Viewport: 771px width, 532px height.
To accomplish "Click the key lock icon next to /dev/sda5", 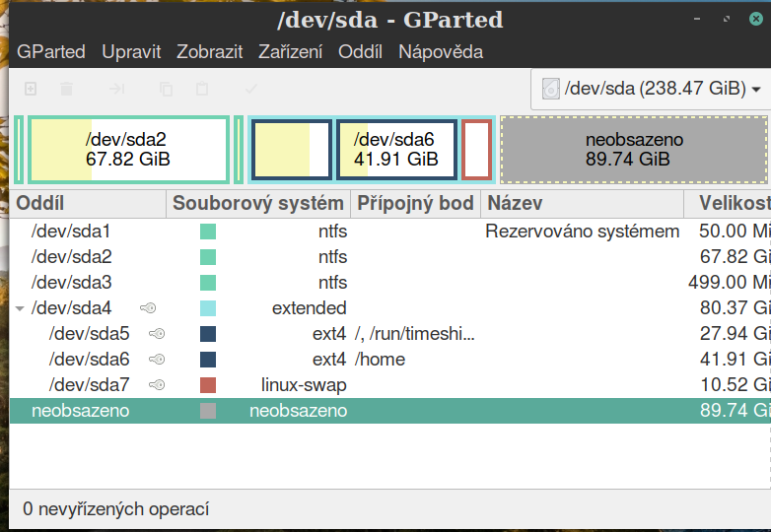I will tap(156, 334).
